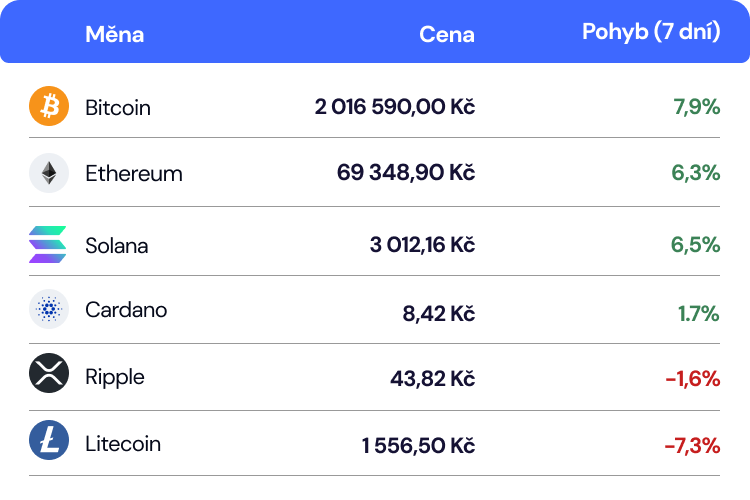Viewport: 750px width, 500px height.
Task: Open the Ethereum currency name
Action: 134,173
